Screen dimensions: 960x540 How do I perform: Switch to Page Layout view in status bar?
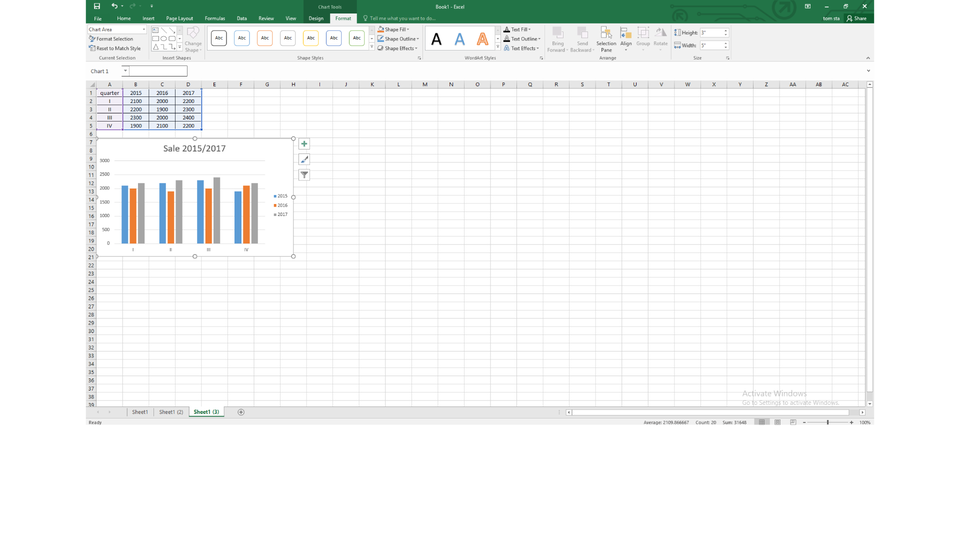777,422
